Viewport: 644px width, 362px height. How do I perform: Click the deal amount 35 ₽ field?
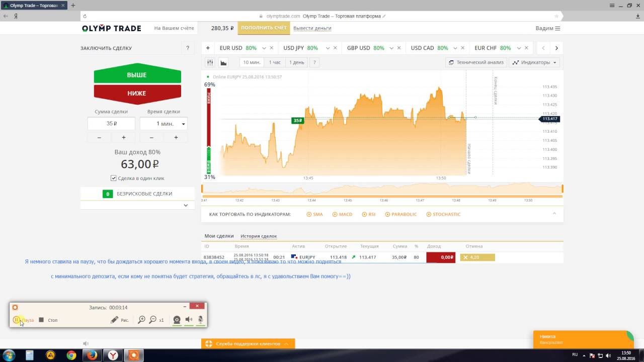point(111,124)
